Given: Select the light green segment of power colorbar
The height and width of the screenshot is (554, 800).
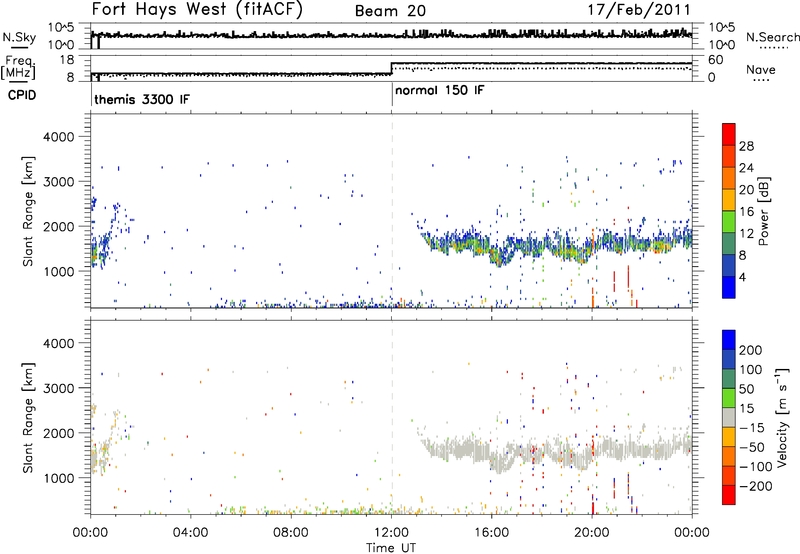Looking at the screenshot, I should coord(729,222).
